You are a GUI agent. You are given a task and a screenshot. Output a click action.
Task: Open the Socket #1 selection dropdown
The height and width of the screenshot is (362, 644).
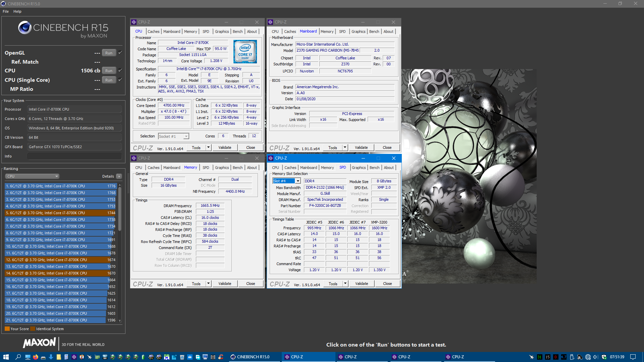tap(173, 136)
